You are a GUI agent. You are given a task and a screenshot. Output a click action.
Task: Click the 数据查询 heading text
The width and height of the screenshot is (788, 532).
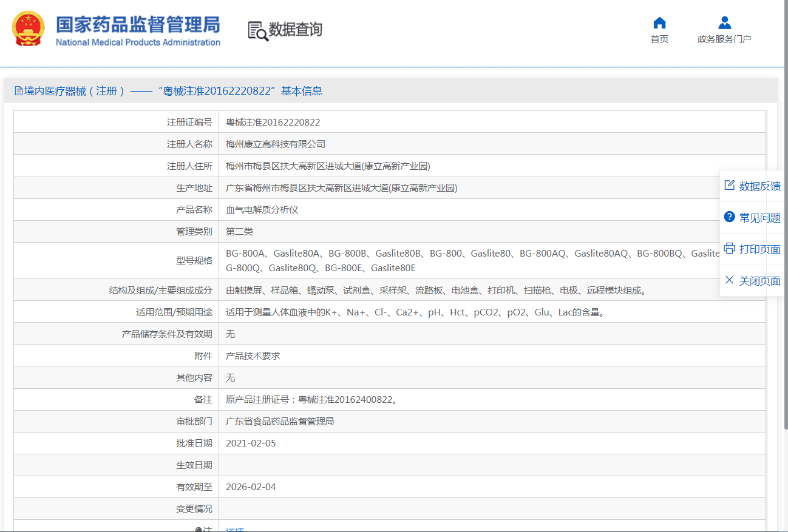(296, 29)
